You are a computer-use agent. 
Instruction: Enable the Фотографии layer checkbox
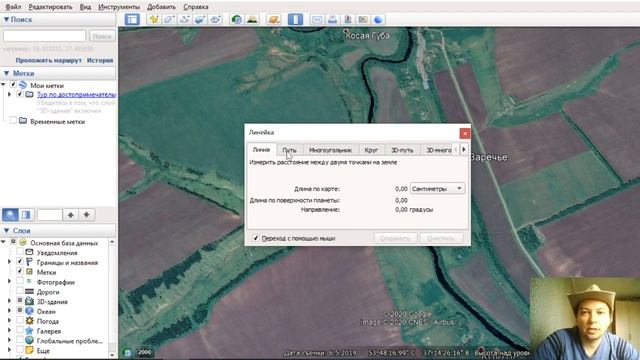[20, 281]
